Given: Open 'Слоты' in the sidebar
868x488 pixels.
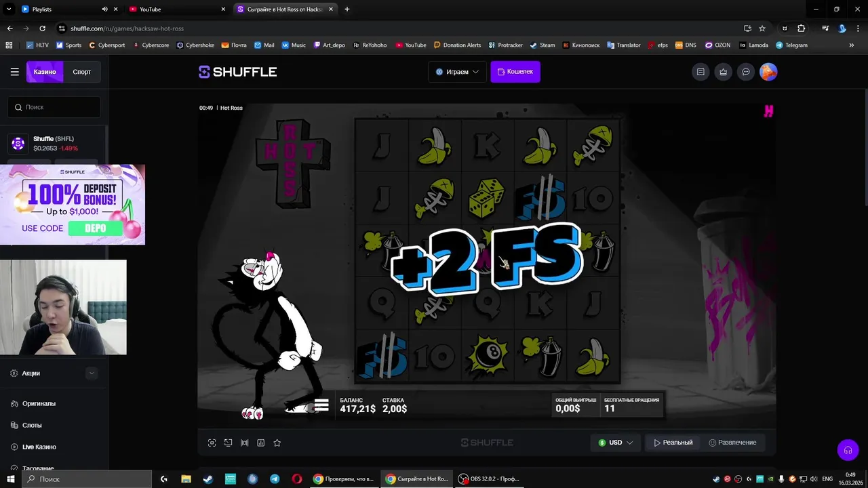Looking at the screenshot, I should 32,426.
